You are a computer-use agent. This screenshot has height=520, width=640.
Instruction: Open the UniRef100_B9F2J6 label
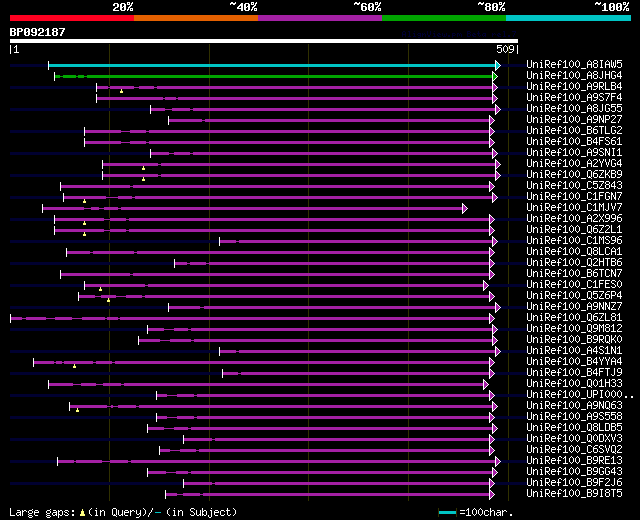click(x=574, y=483)
